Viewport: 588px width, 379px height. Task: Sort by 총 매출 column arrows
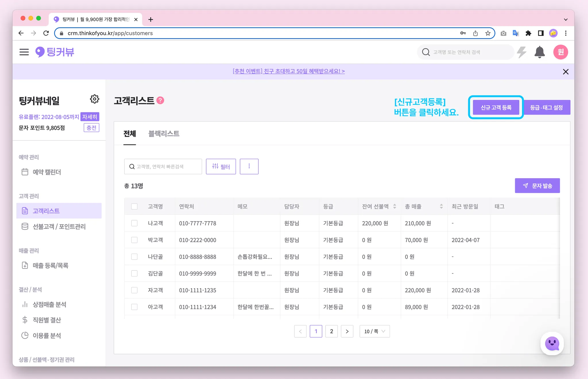[x=441, y=206]
